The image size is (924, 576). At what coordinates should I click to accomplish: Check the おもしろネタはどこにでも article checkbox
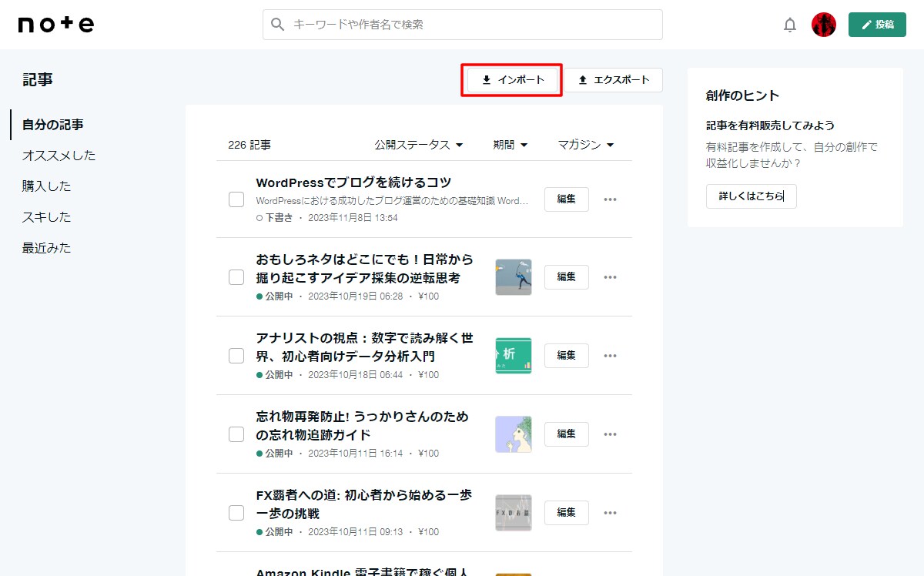[236, 277]
